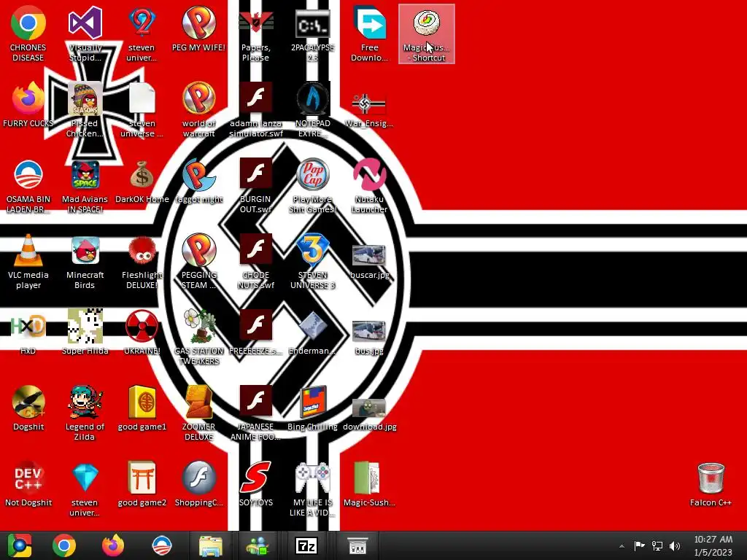Screen dimensions: 747x560
Task: Open Firefox from the taskbar
Action: [113, 545]
